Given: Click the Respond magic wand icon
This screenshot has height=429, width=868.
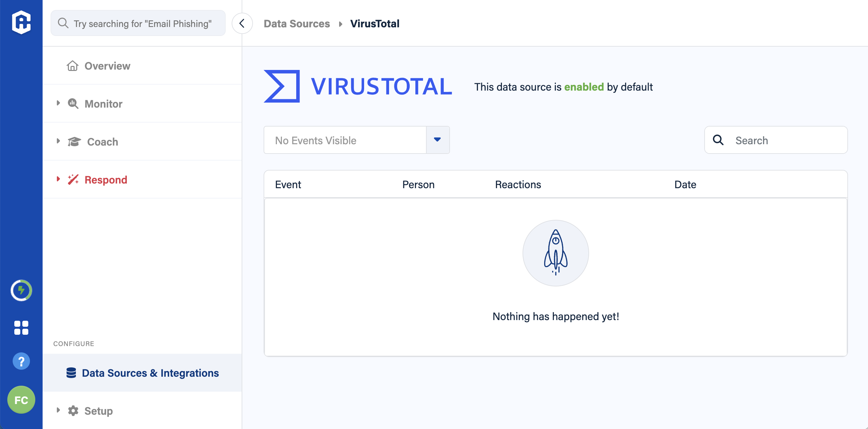Looking at the screenshot, I should pyautogui.click(x=73, y=180).
